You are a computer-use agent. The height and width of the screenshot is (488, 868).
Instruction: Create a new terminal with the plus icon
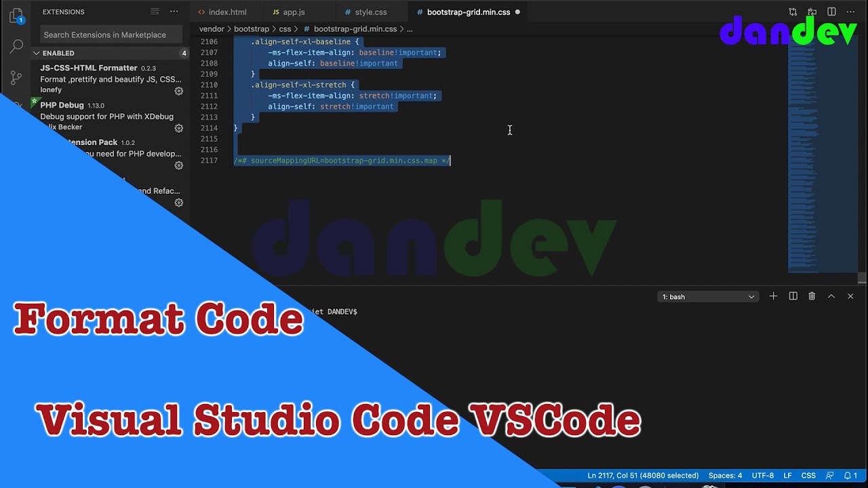(773, 296)
